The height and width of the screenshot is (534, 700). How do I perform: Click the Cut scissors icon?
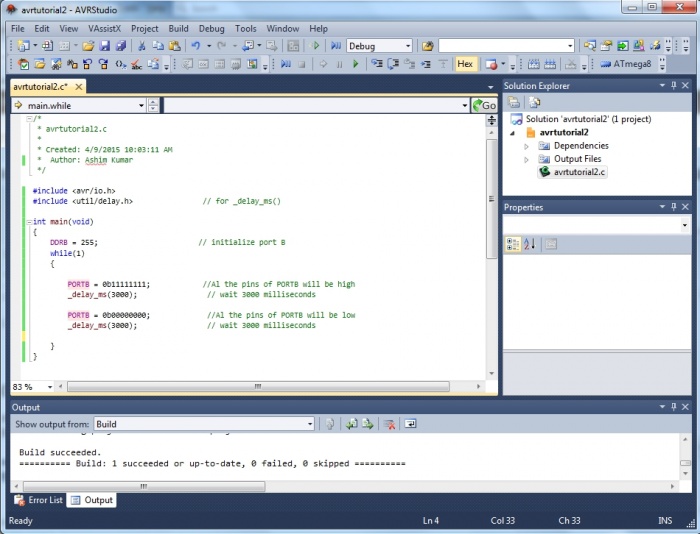point(142,46)
